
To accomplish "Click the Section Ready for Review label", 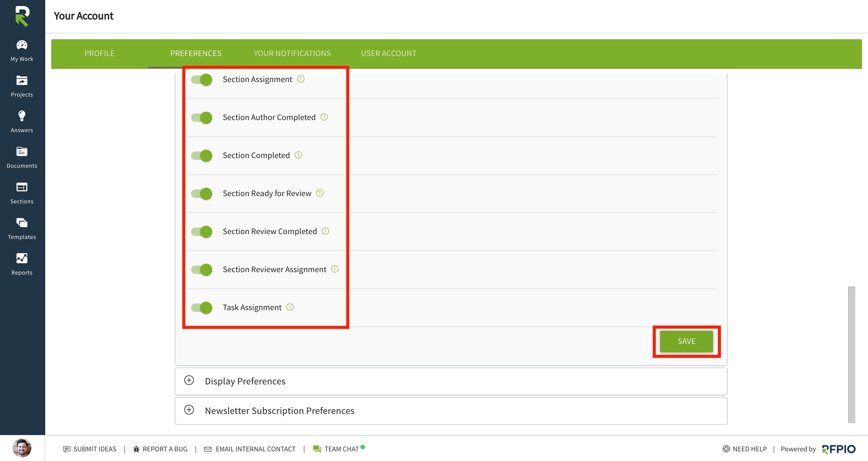I will [267, 193].
